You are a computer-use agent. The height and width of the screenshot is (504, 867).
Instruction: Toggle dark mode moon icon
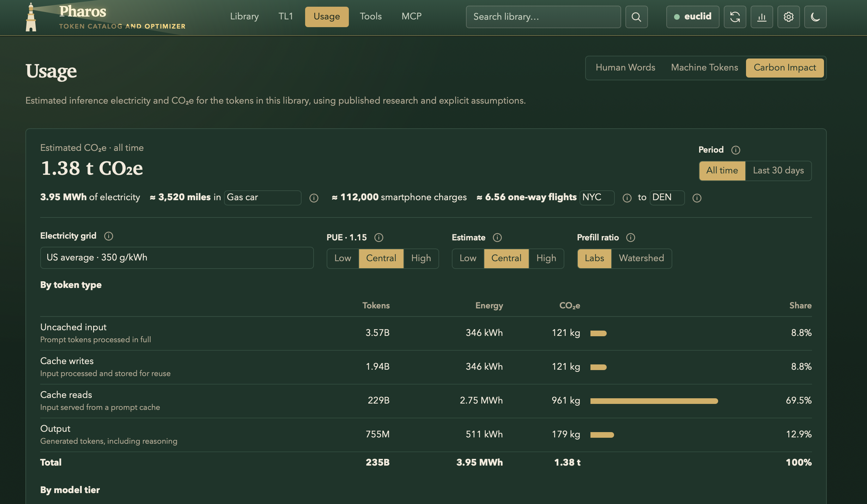815,17
